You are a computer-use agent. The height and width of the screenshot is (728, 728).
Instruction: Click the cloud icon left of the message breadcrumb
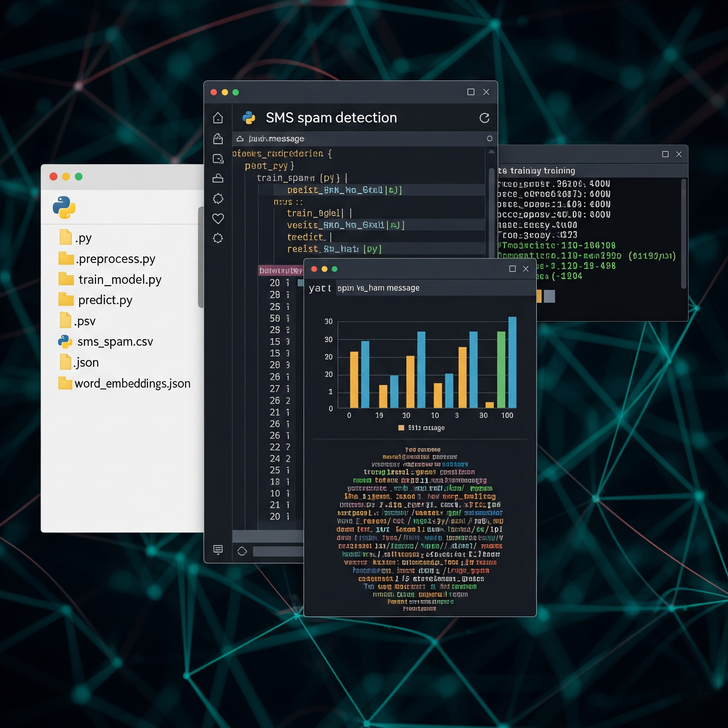tap(240, 139)
